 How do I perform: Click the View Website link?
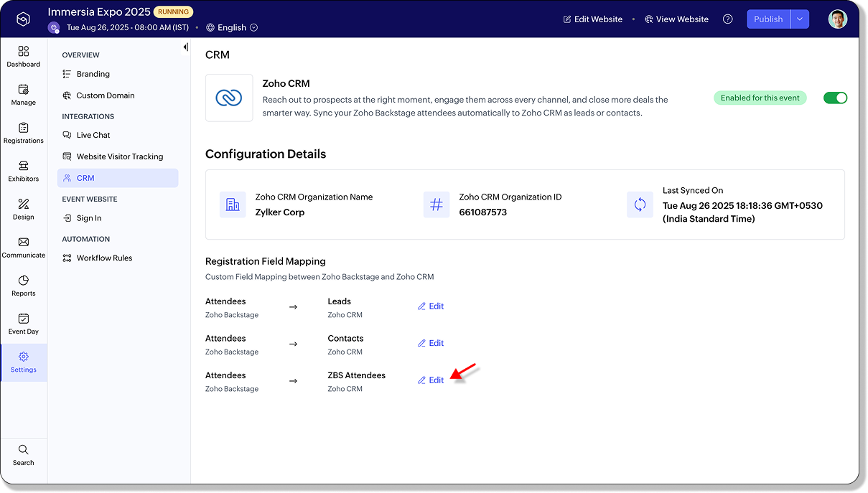tap(676, 19)
